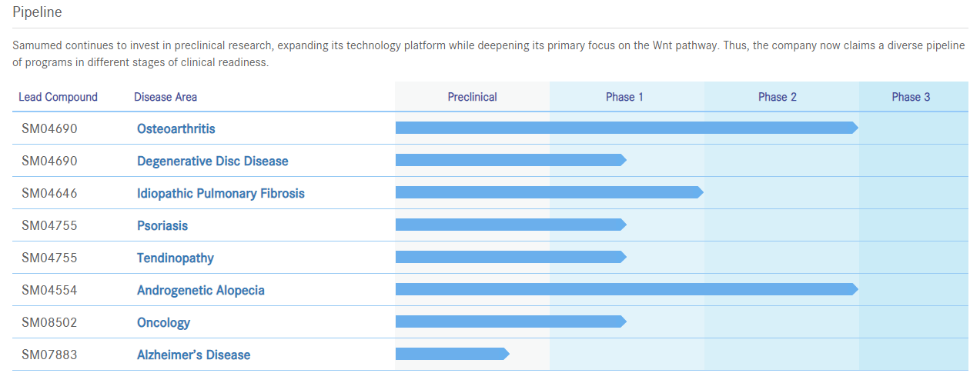
Task: Select the Phase 2 column header
Action: tap(778, 97)
